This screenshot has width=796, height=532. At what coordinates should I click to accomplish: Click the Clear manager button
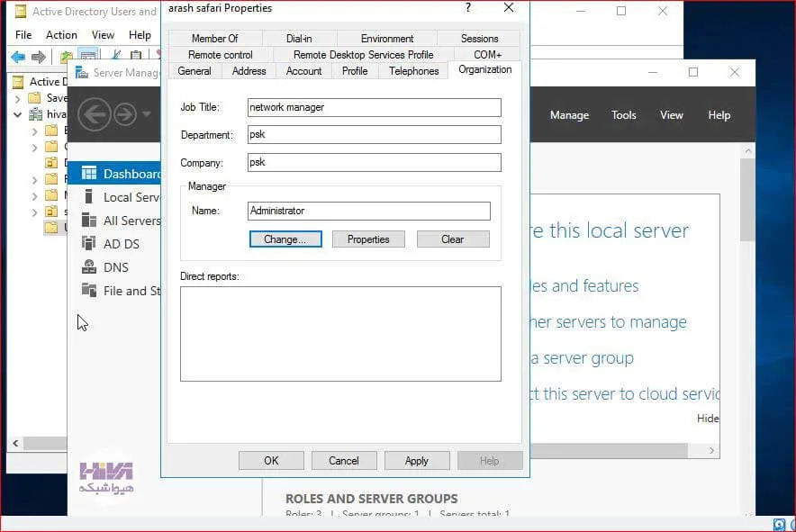pos(453,239)
